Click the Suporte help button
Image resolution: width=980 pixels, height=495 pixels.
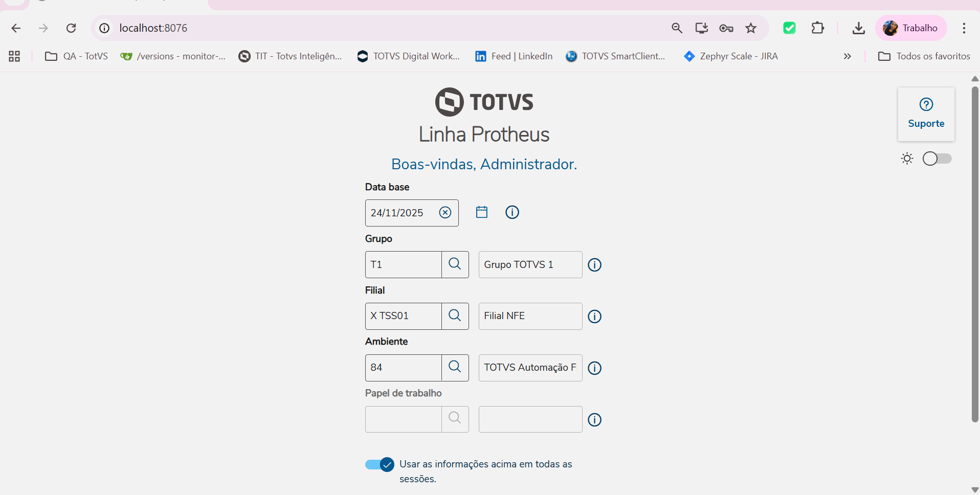coord(926,114)
